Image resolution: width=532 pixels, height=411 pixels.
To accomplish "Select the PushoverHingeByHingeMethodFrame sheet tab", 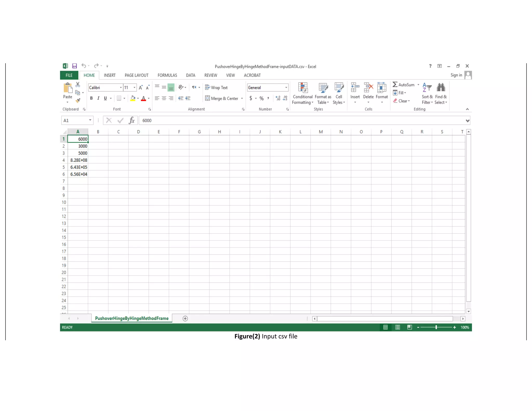I will point(132,319).
